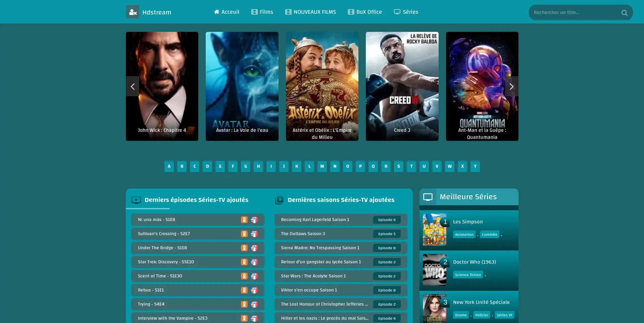Viewport: 644px width, 323px height.
Task: Open Les Simpson thumbnail
Action: pyautogui.click(x=435, y=230)
